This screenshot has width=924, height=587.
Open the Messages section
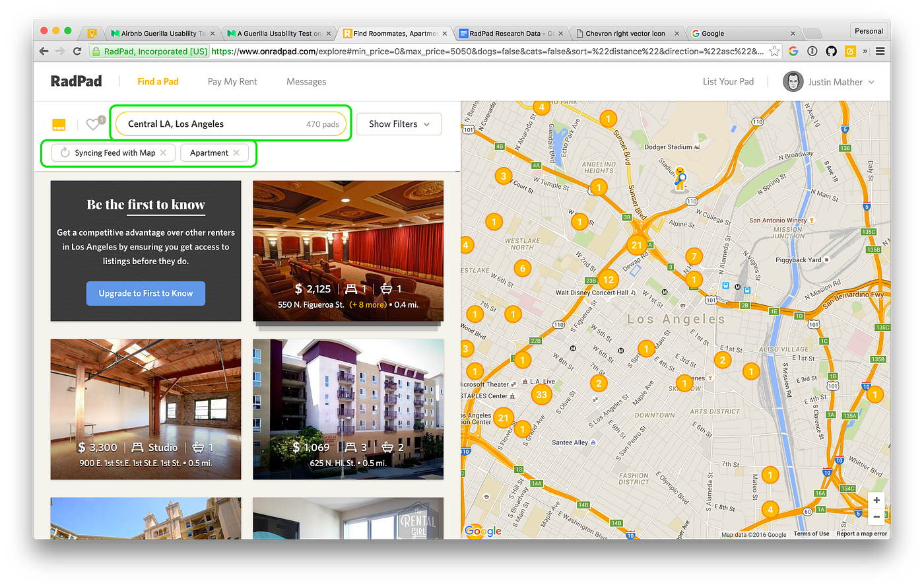(306, 81)
